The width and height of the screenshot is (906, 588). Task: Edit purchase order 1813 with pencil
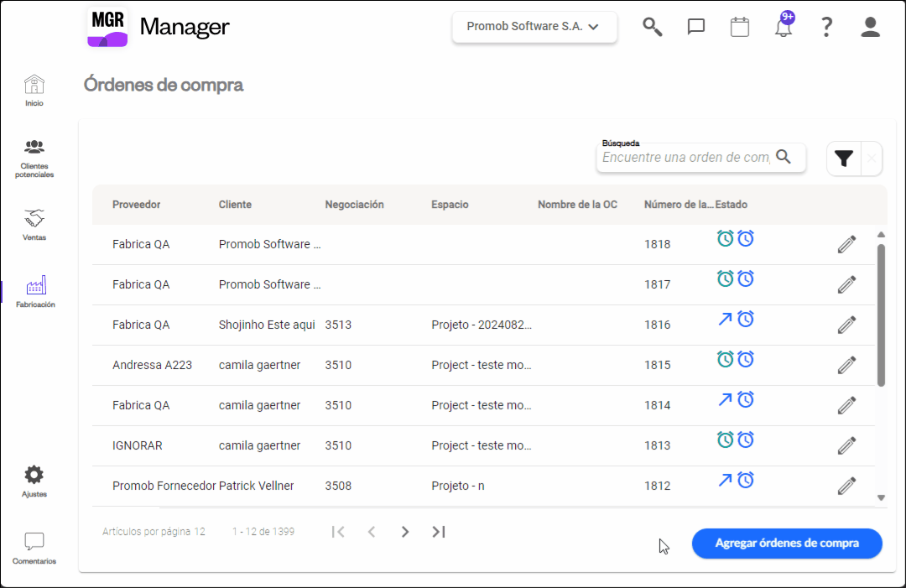[x=846, y=446]
